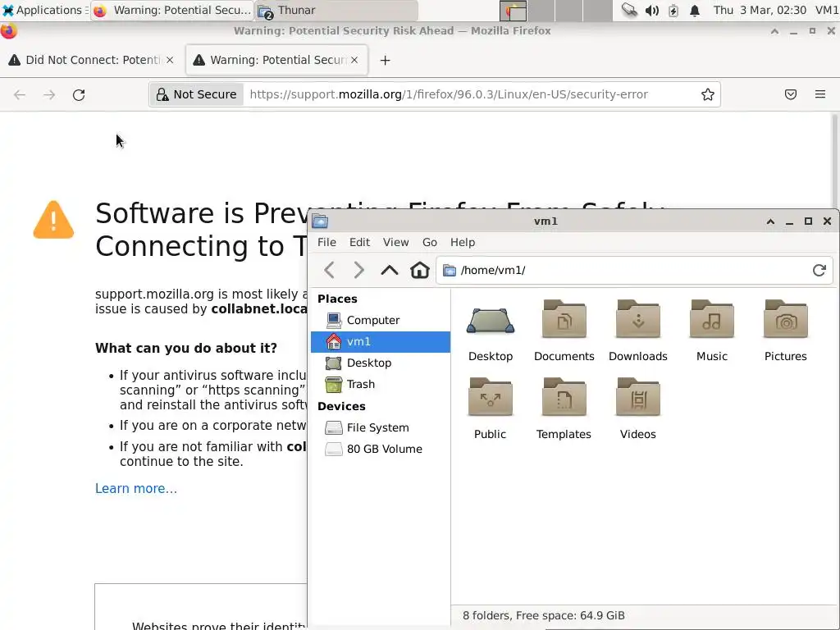Select Computer in Places sidebar
The image size is (840, 630).
click(x=381, y=321)
